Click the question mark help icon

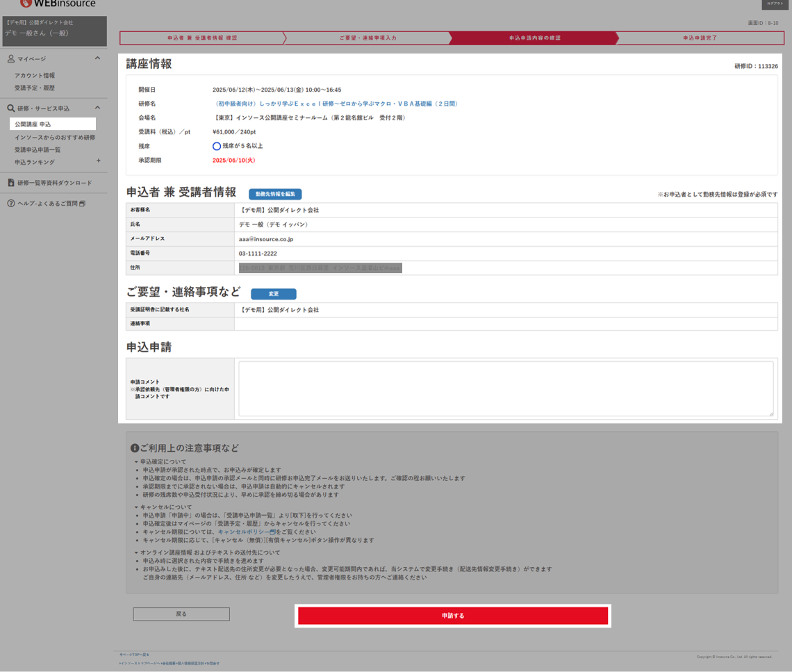[x=10, y=204]
